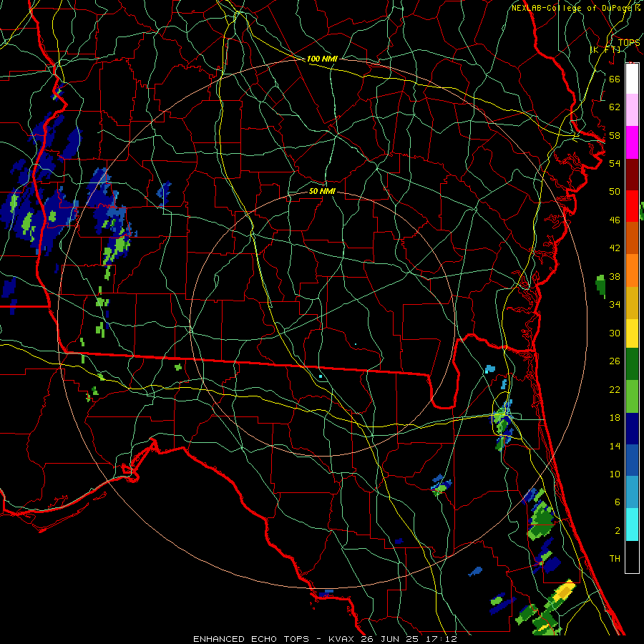Click the "14" legend value
Screen dimensions: 644x644
pyautogui.click(x=615, y=446)
